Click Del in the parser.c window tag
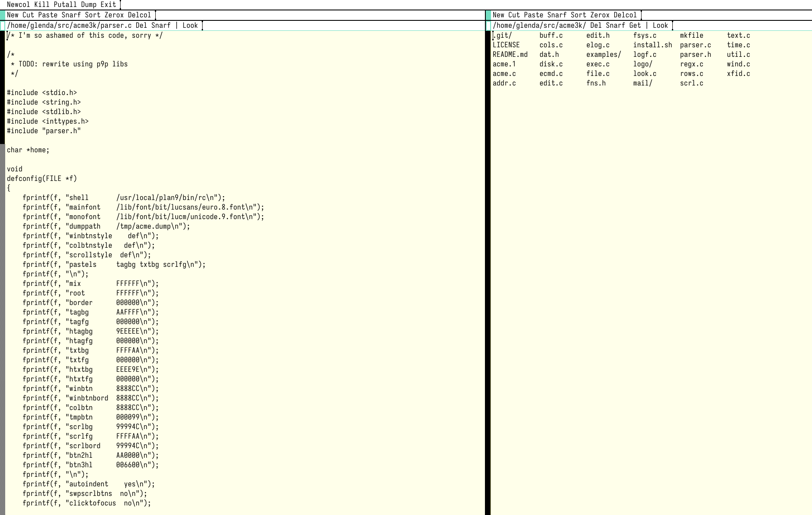Image resolution: width=812 pixels, height=515 pixels. pos(141,26)
